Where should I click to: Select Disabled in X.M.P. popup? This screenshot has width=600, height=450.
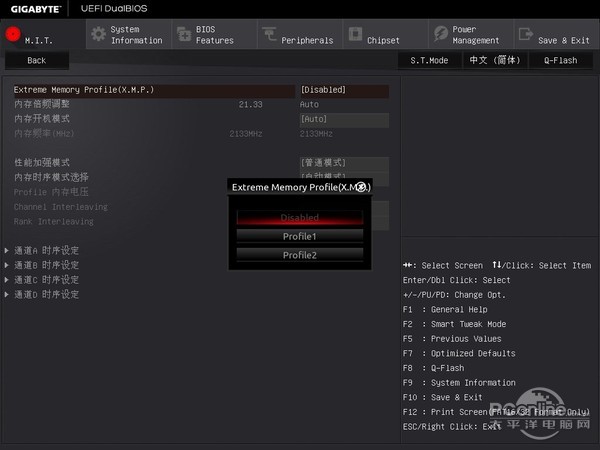click(x=300, y=217)
